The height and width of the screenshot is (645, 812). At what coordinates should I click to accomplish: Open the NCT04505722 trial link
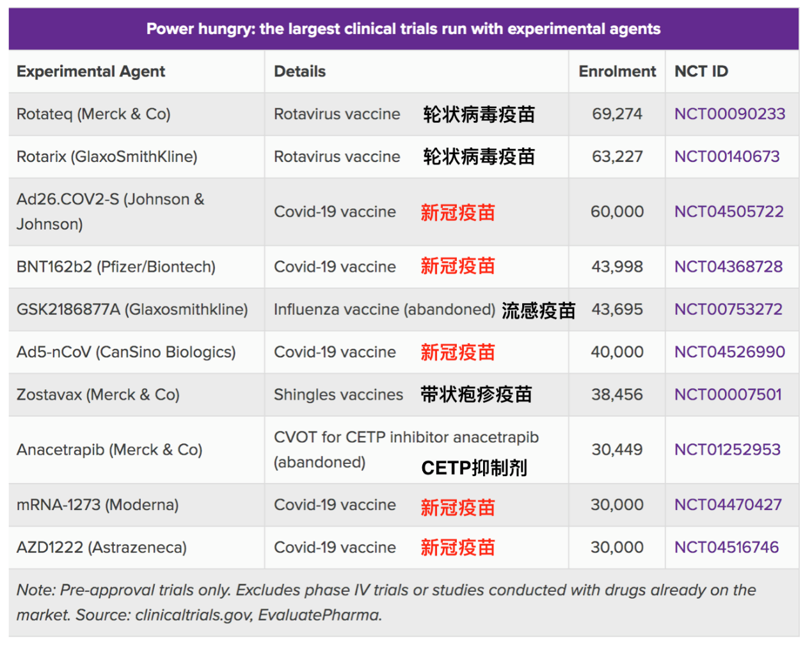729,212
